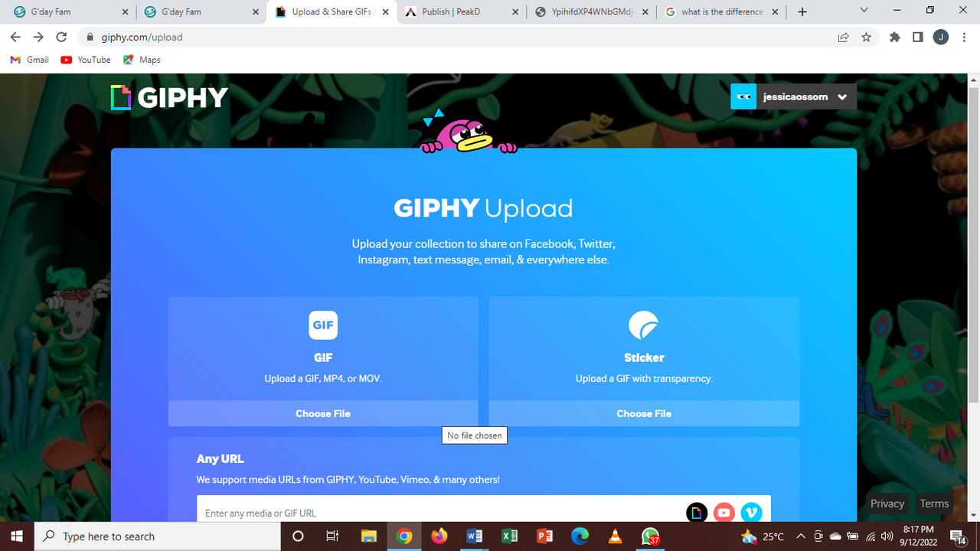
Task: Open File Explorer from taskbar
Action: [368, 536]
